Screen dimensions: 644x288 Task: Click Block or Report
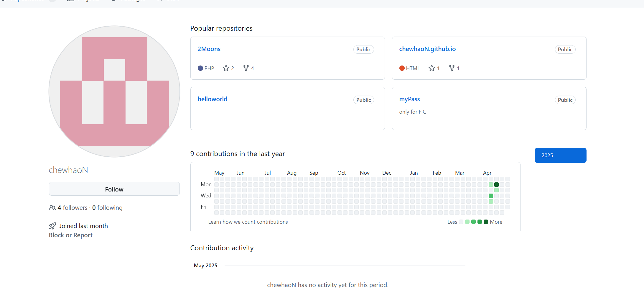(x=71, y=235)
